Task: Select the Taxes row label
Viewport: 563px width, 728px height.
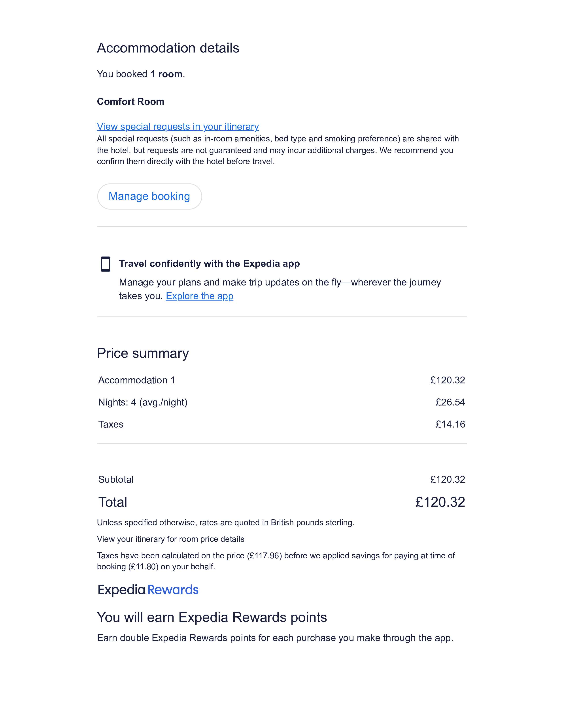Action: point(111,424)
